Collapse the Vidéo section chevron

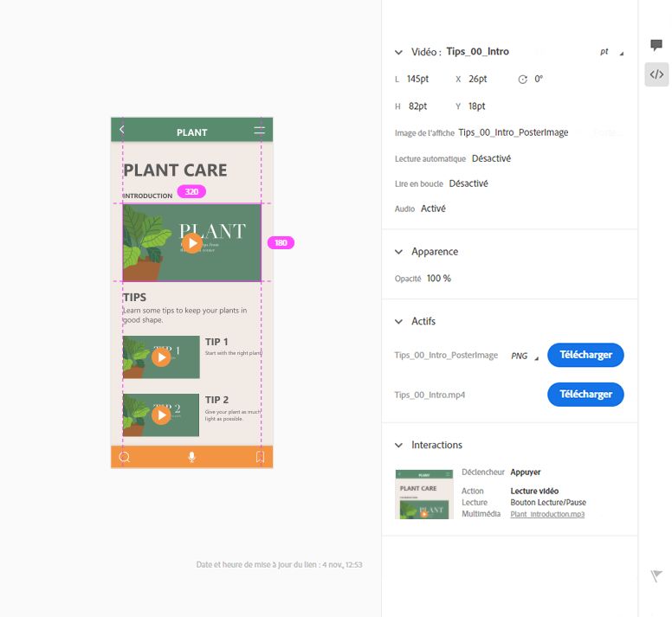398,52
